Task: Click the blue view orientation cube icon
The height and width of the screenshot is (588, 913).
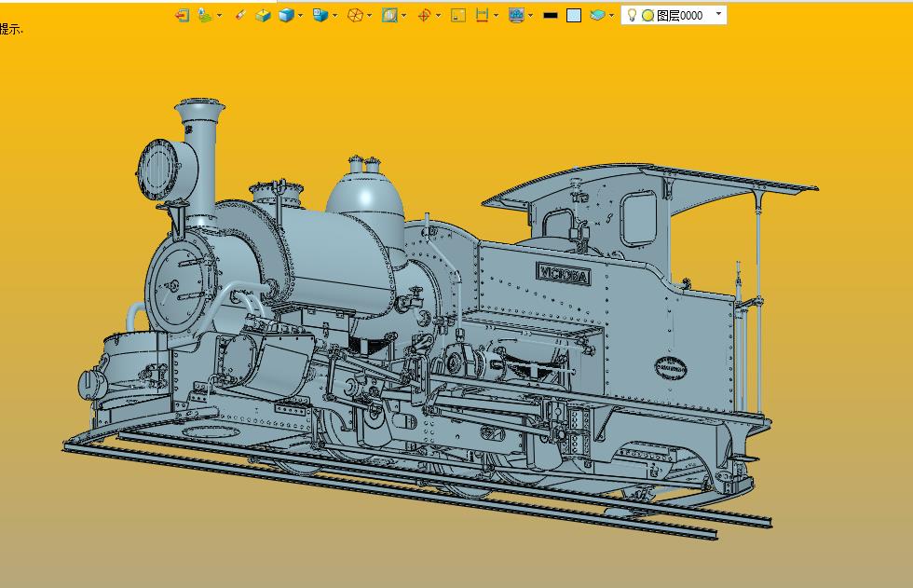Action: pos(320,15)
